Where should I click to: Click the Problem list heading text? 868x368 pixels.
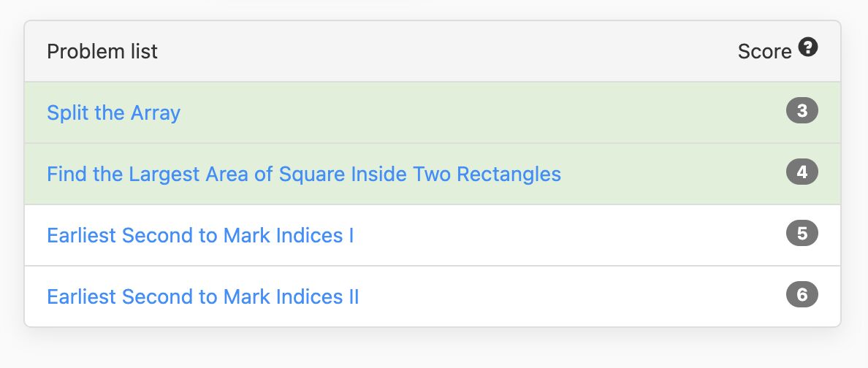click(x=102, y=51)
